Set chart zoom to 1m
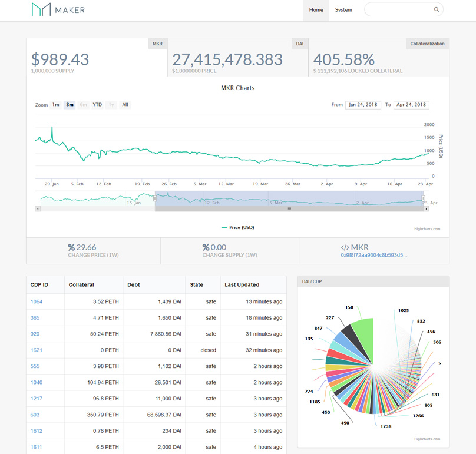This screenshot has width=476, height=454. tap(55, 105)
